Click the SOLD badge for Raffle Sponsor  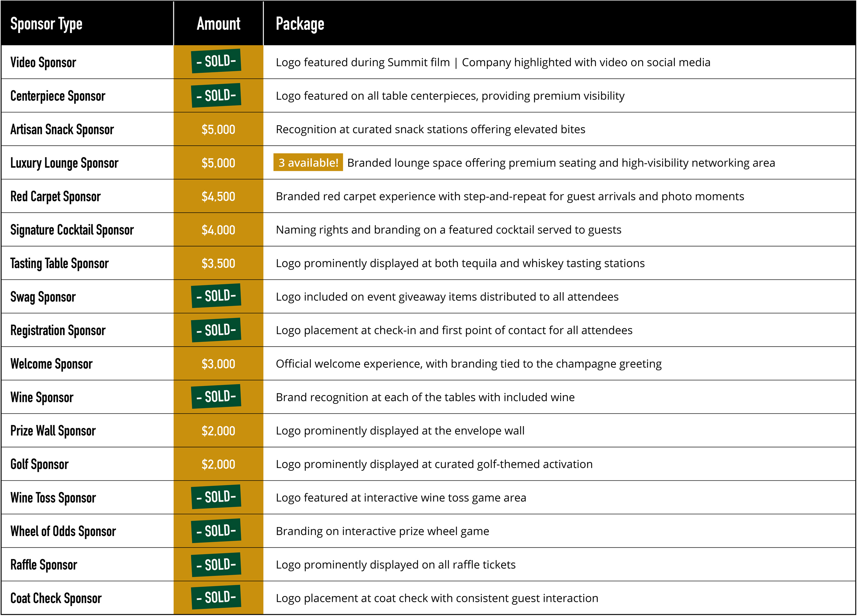216,564
